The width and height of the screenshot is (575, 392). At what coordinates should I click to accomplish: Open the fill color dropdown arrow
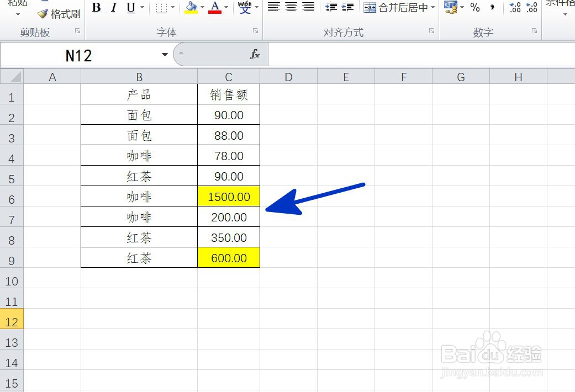(202, 7)
